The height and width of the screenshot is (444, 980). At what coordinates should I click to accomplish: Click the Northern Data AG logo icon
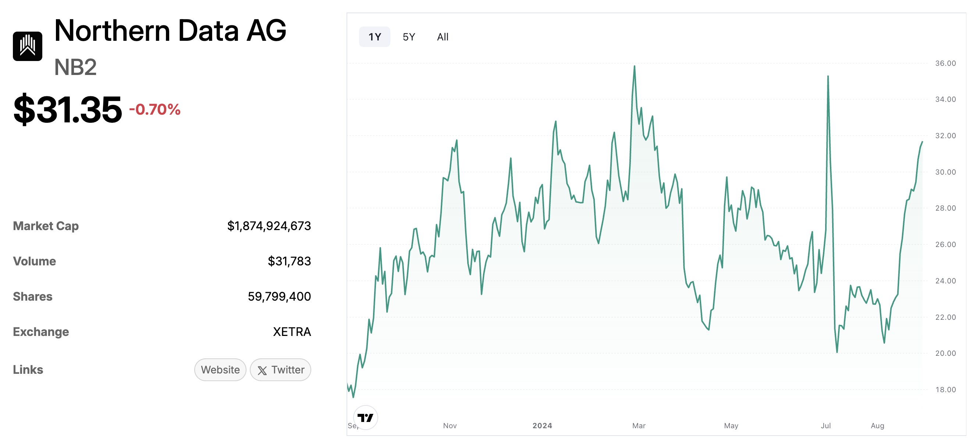pyautogui.click(x=27, y=46)
